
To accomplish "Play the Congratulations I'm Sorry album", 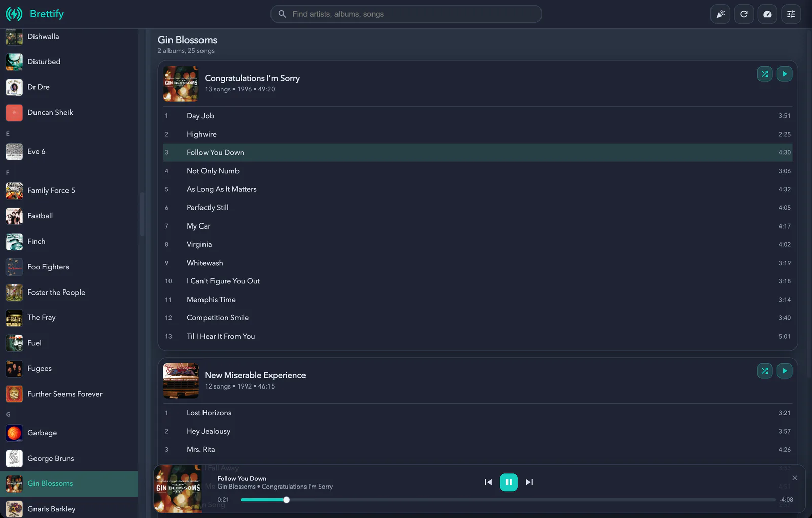I will (785, 74).
